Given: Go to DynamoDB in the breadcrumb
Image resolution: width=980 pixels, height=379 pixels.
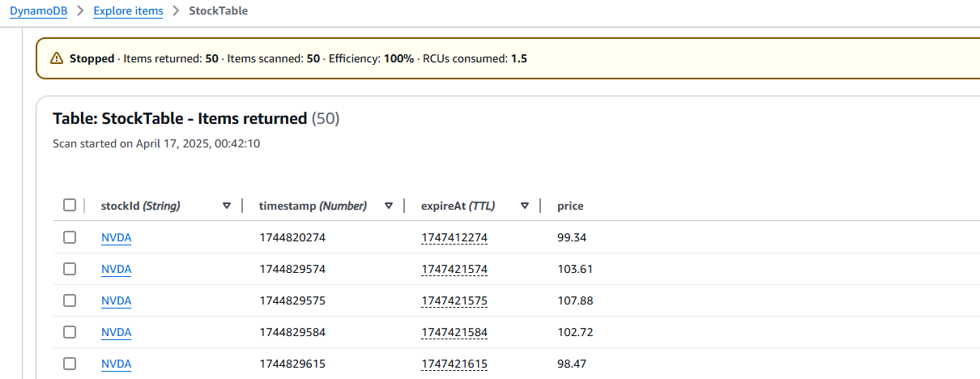Looking at the screenshot, I should (39, 11).
